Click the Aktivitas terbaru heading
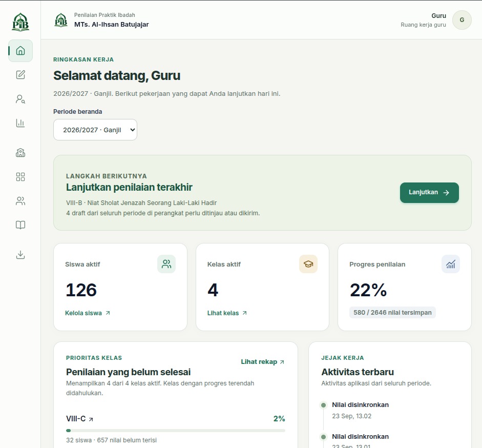This screenshot has height=448, width=482. point(358,372)
